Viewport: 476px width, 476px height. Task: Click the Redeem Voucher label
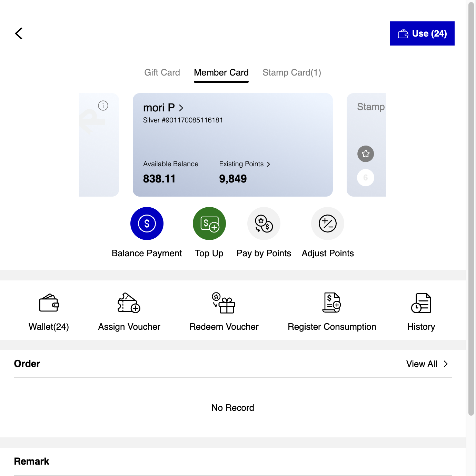pyautogui.click(x=224, y=327)
